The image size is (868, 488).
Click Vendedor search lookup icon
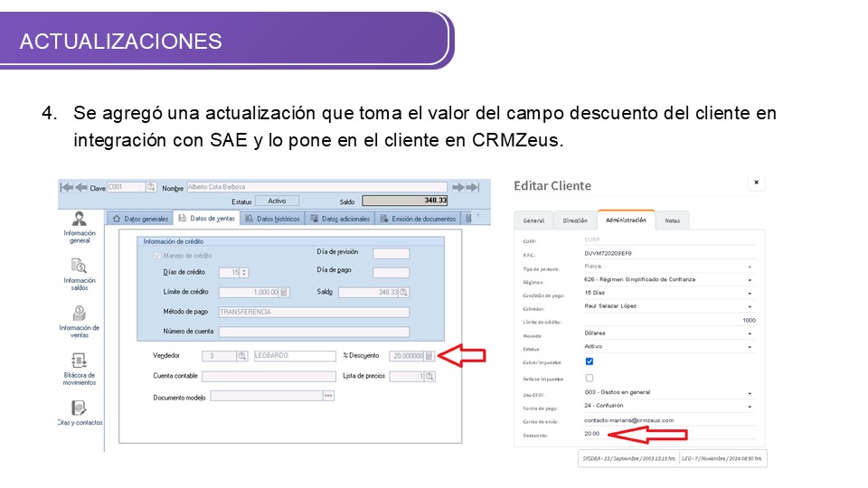[242, 356]
